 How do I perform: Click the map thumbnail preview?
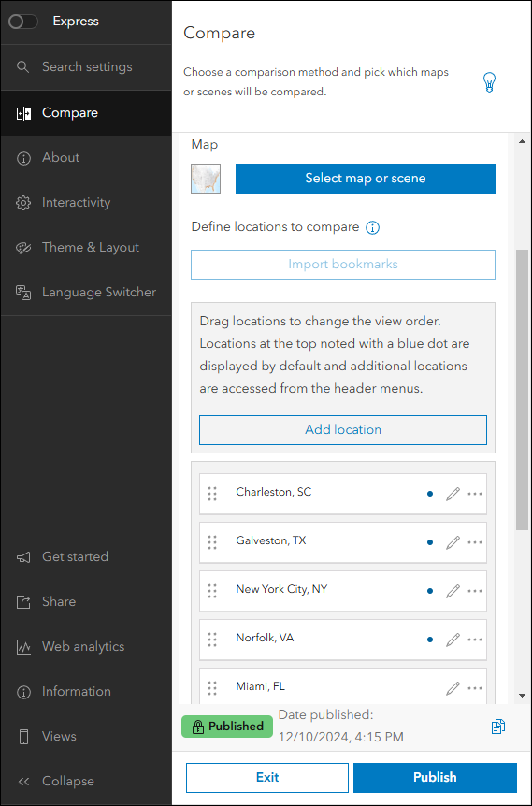pos(206,179)
